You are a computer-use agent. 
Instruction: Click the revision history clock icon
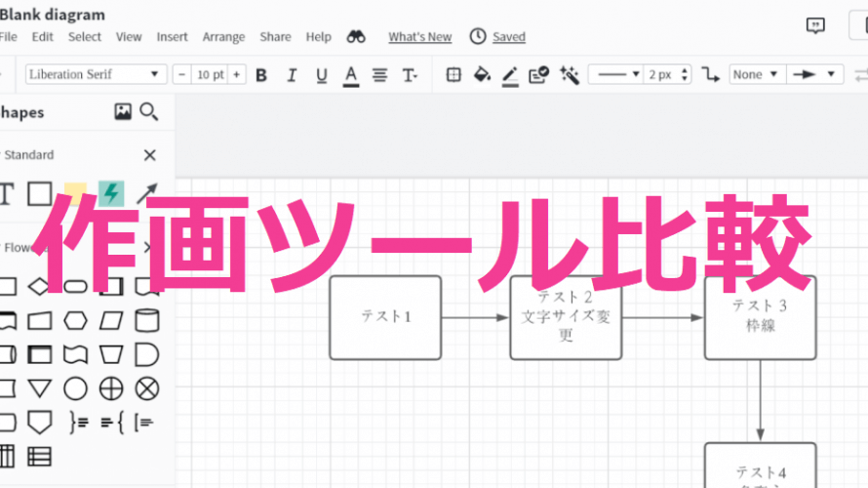(478, 36)
